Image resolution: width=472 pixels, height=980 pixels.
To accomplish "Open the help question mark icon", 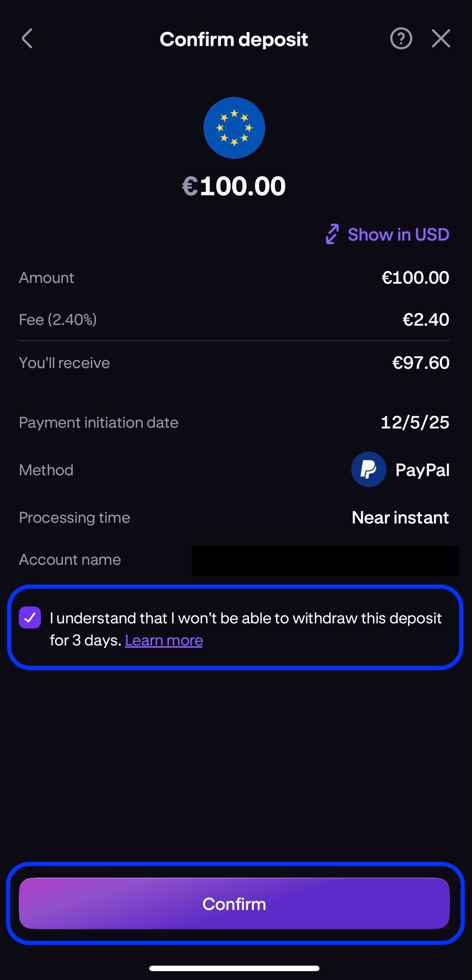I will click(x=401, y=38).
